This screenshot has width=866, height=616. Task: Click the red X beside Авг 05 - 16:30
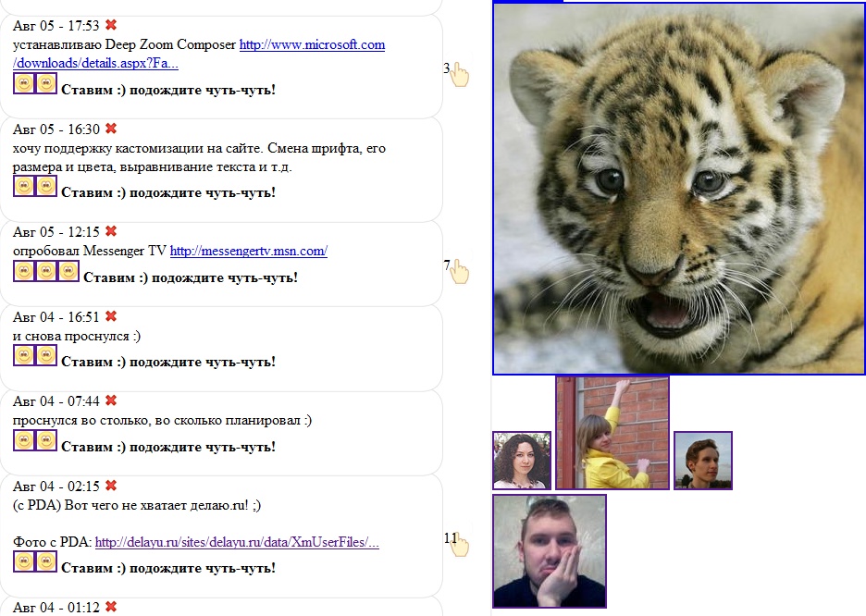[x=111, y=129]
